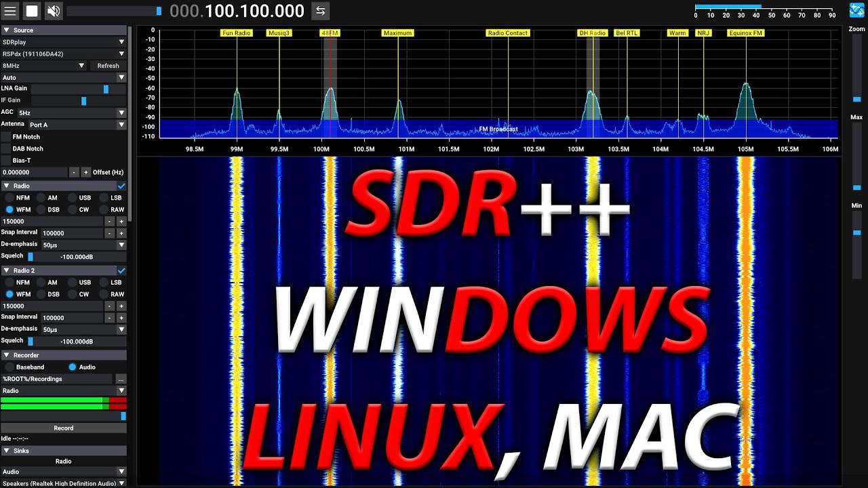Click the SDR++ logo icon
The height and width of the screenshot is (488, 868).
click(857, 11)
